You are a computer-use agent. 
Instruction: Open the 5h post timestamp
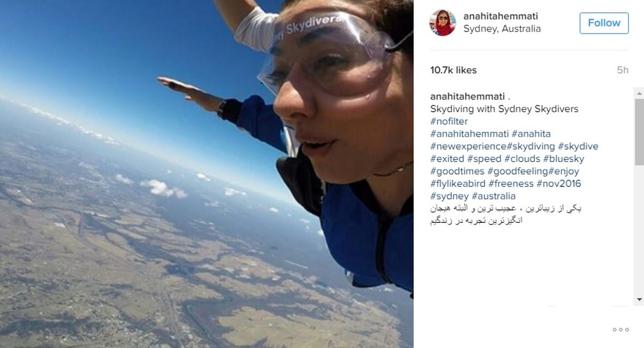[x=623, y=70]
